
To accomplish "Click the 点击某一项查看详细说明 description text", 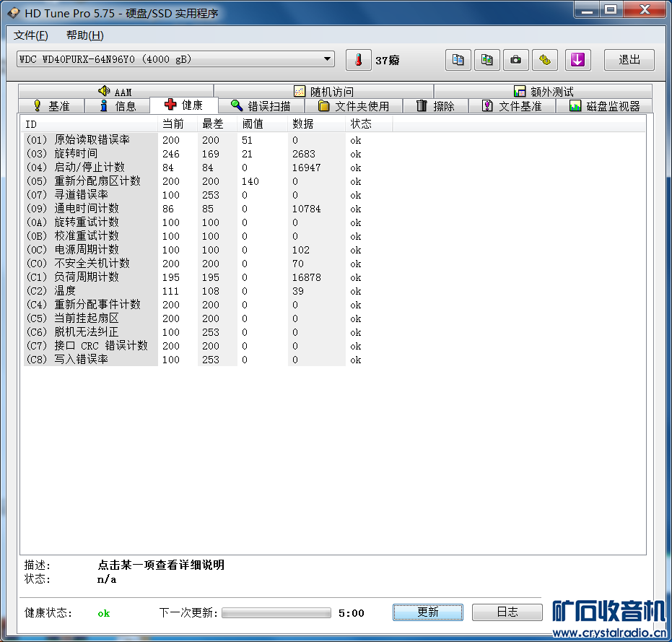I will click(x=161, y=565).
